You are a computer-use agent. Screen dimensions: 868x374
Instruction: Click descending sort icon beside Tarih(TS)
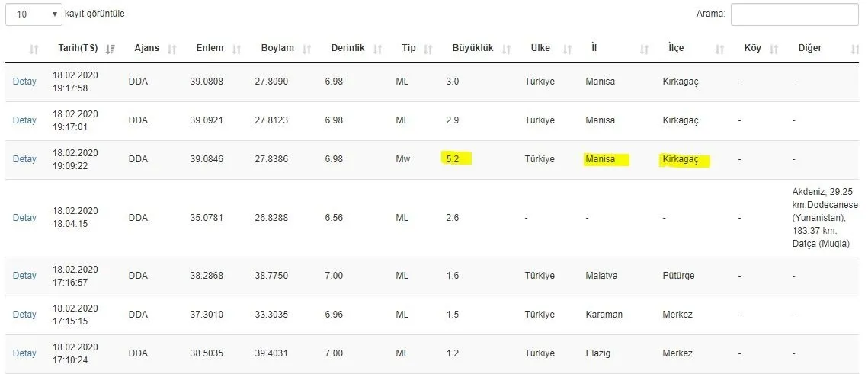[x=111, y=50]
